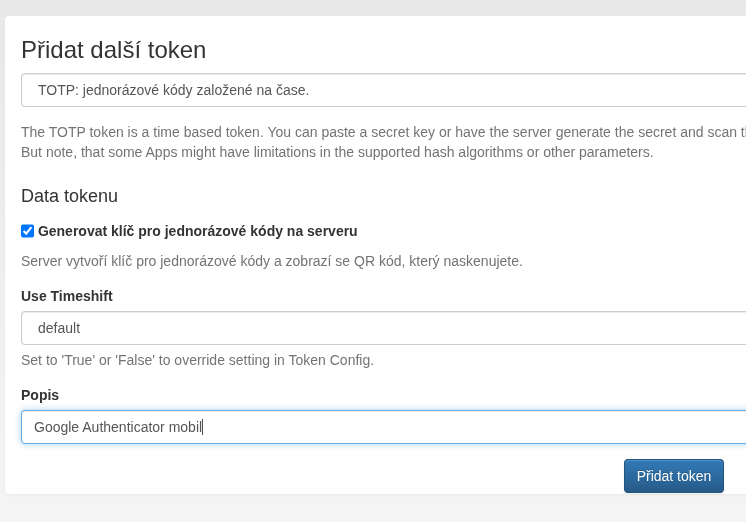The image size is (746, 522).
Task: Click the 'Popis' field label
Action: point(40,395)
